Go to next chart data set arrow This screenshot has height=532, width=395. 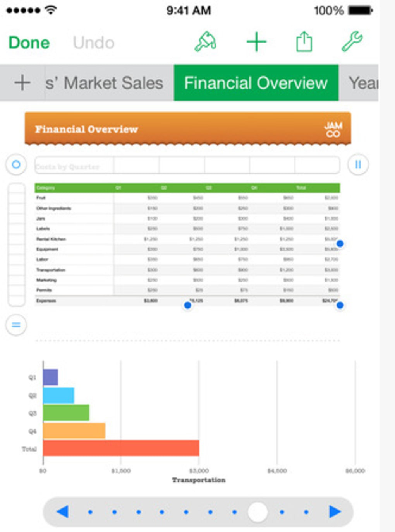pyautogui.click(x=335, y=511)
